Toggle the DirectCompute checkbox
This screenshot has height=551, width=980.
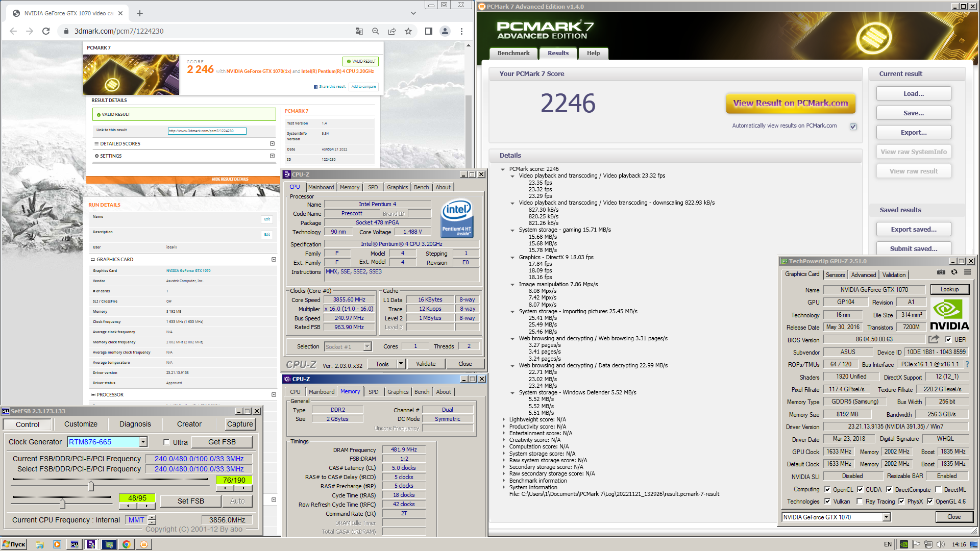click(889, 489)
